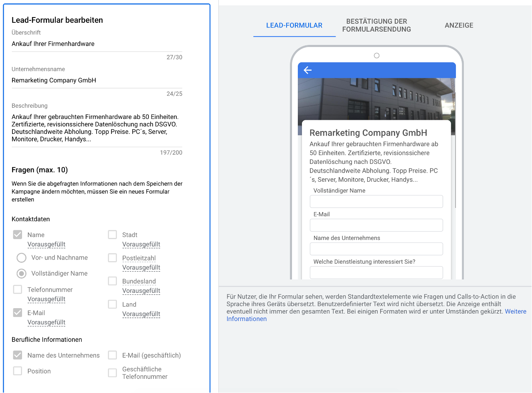Click the building image in preview
This screenshot has height=393, width=532.
376,99
